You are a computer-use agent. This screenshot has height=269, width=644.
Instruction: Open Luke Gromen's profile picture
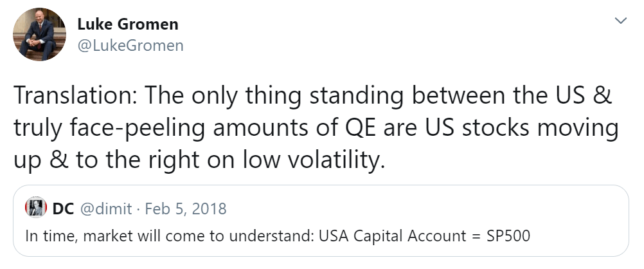pos(40,35)
